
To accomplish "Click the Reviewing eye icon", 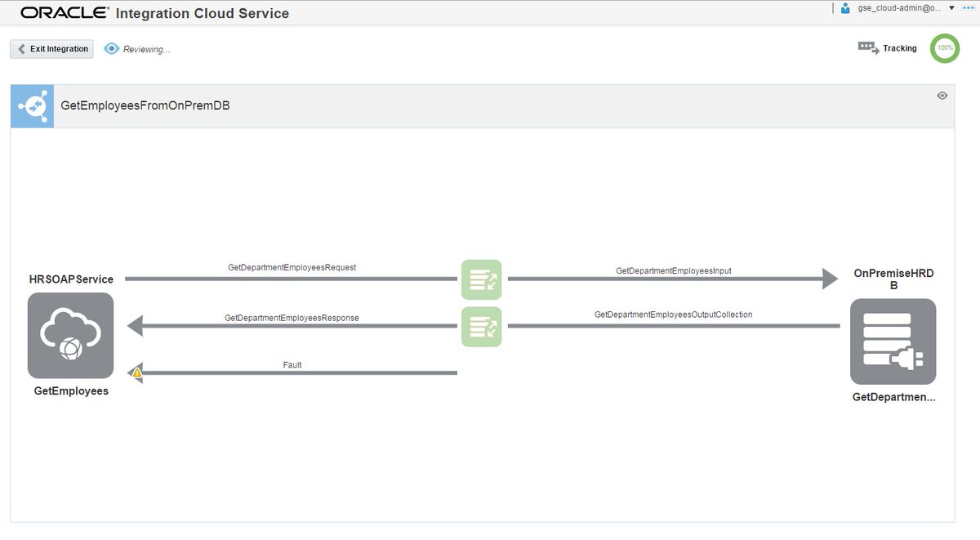I will (111, 49).
